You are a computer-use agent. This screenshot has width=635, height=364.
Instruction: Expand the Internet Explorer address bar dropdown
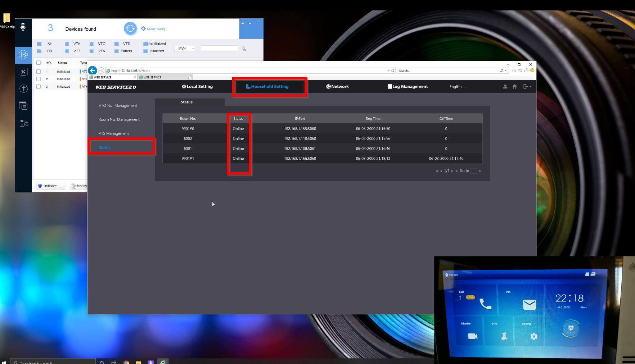coord(388,71)
